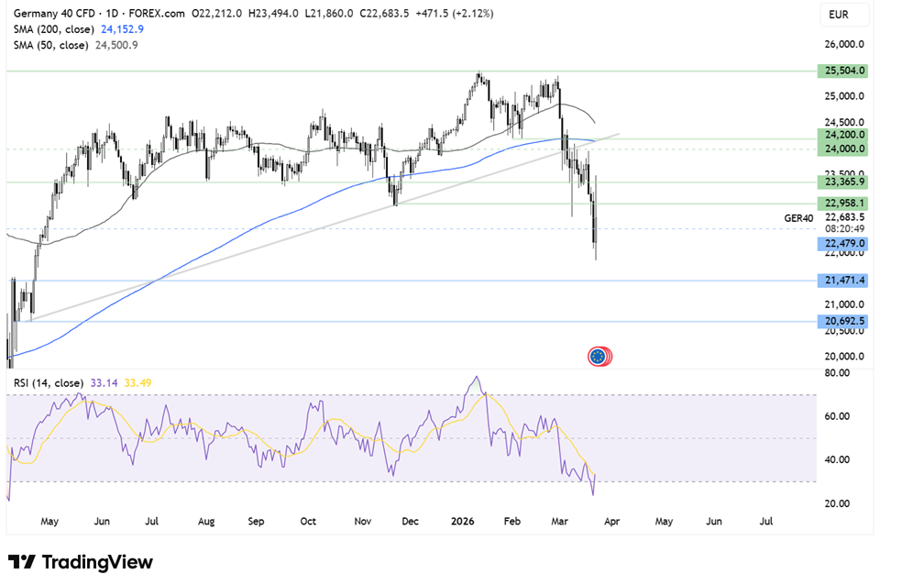Click the 25,504.0 resistance level label

click(x=842, y=71)
